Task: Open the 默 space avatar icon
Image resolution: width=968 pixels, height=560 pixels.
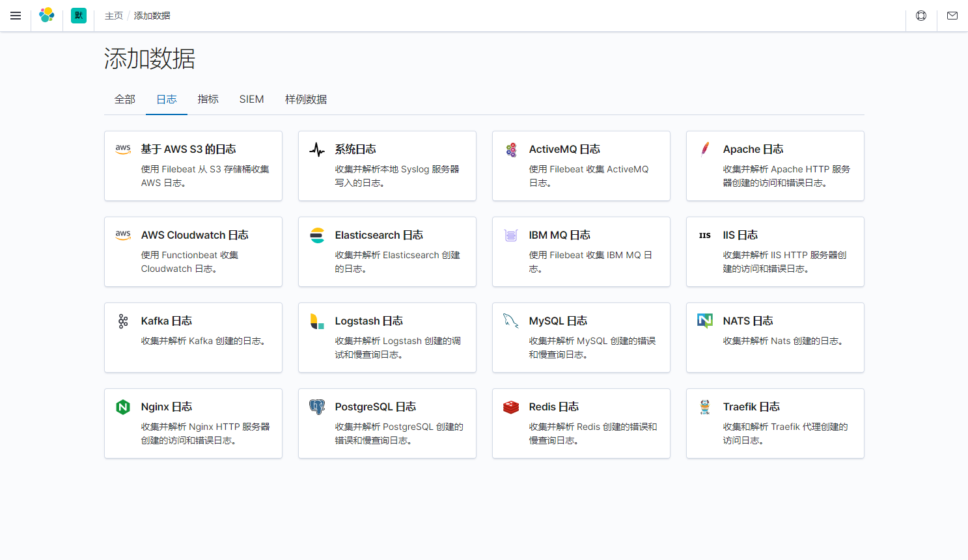Action: [78, 15]
